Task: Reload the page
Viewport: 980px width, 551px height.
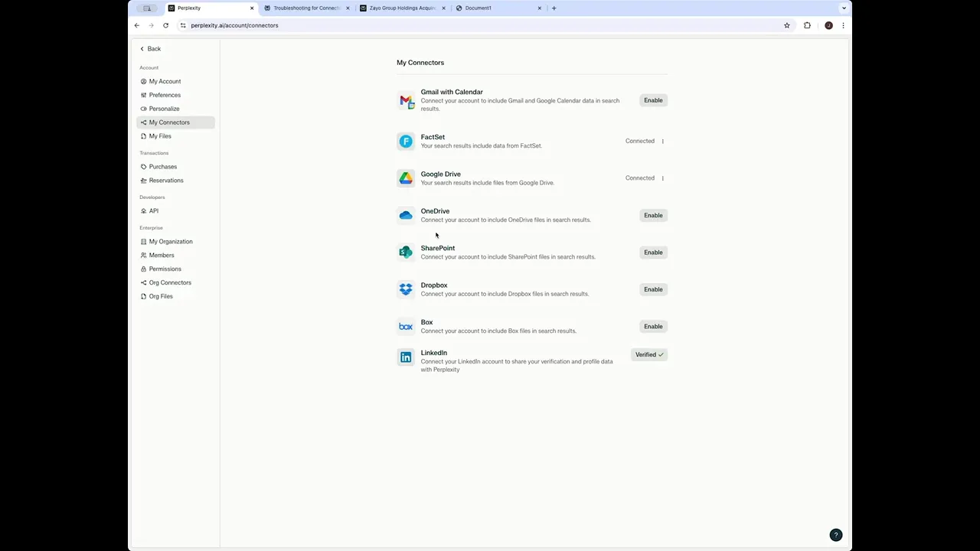Action: (x=165, y=25)
